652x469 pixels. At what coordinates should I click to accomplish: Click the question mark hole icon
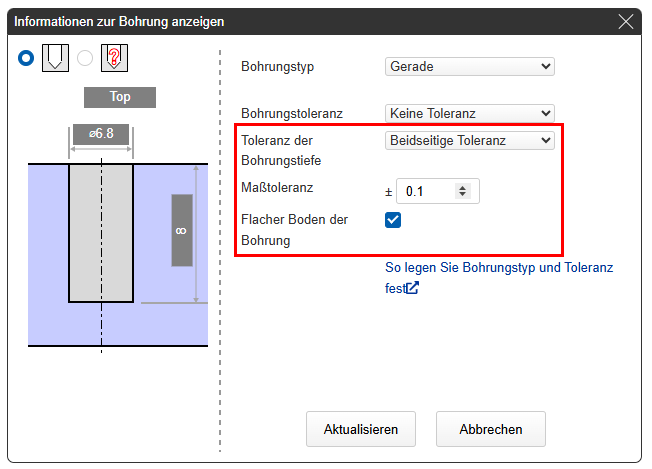pos(115,58)
